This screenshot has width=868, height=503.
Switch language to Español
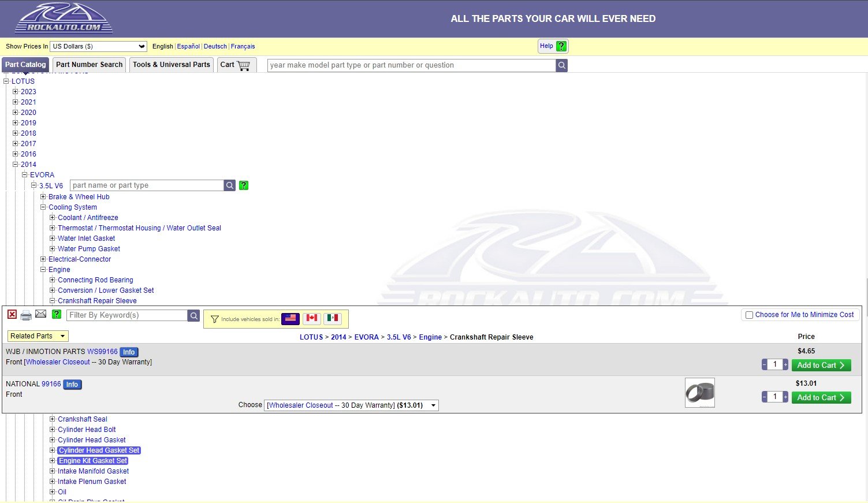[188, 46]
